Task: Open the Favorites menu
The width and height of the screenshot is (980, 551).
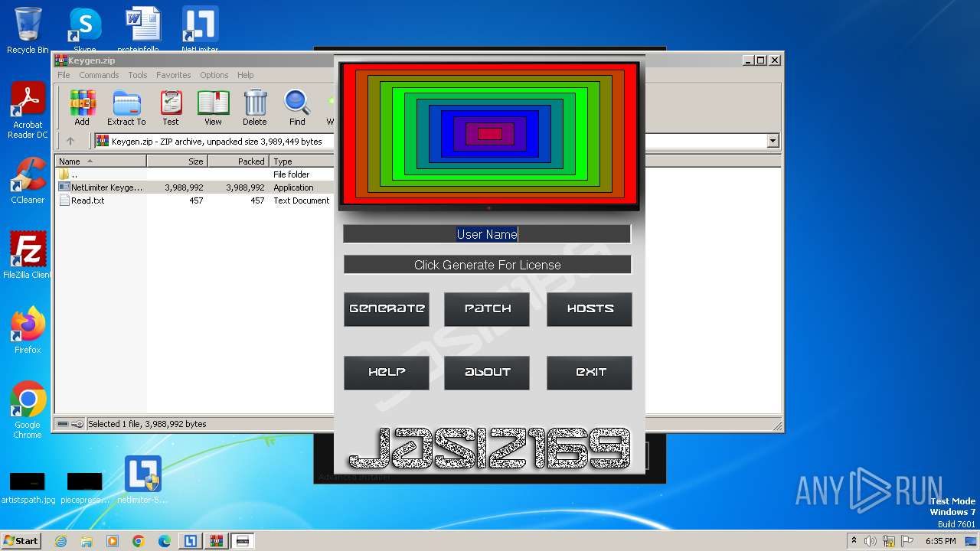Action: (174, 75)
